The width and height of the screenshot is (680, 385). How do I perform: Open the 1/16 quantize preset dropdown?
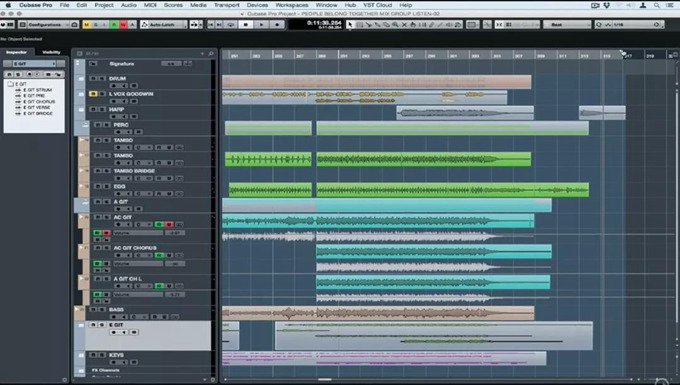click(x=633, y=25)
